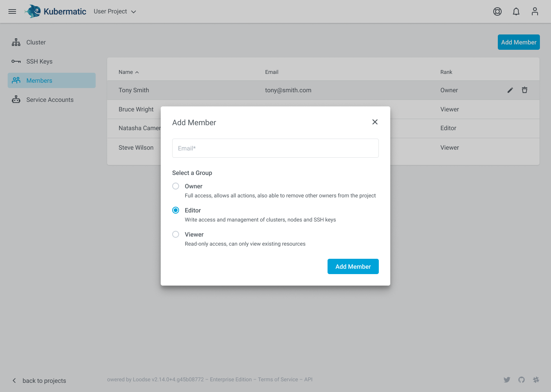The image size is (551, 392).
Task: Click the Email input field
Action: (275, 148)
